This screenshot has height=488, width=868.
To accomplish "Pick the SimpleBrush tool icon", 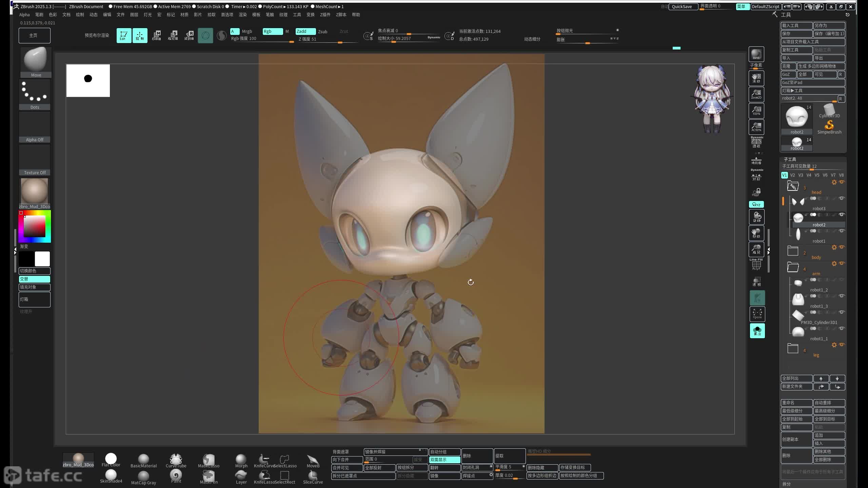I will click(x=829, y=127).
